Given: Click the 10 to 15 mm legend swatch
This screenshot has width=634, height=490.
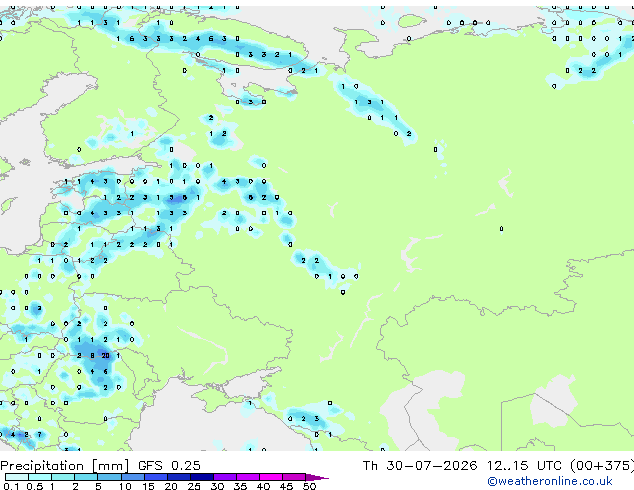Looking at the screenshot, I should pos(132,477).
